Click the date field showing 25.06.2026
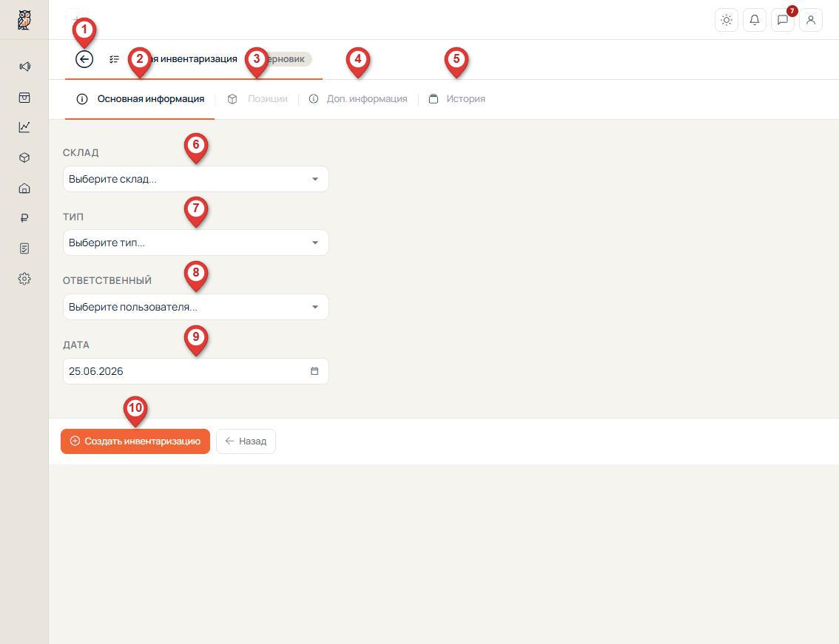839x644 pixels. click(196, 370)
